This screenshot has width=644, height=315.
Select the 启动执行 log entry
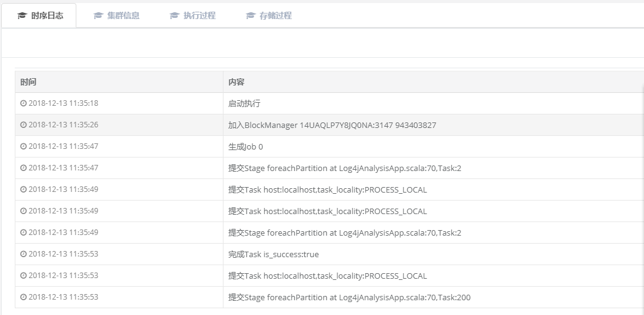244,103
